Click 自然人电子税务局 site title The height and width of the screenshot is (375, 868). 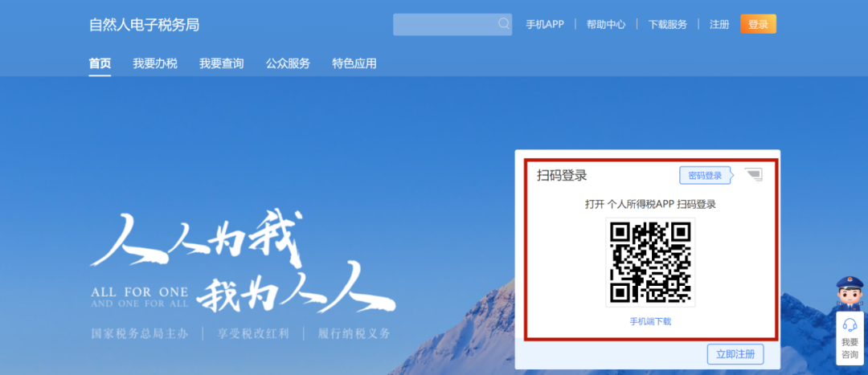click(x=144, y=25)
